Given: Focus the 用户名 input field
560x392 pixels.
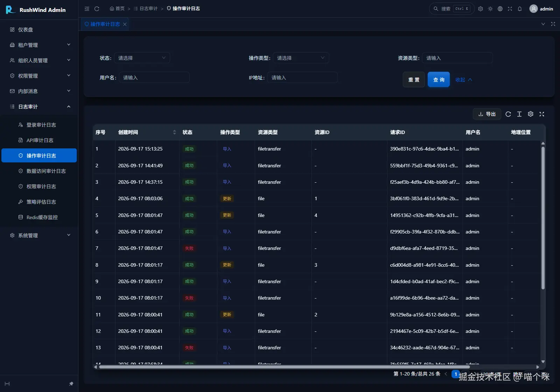Looking at the screenshot, I should pyautogui.click(x=154, y=77).
